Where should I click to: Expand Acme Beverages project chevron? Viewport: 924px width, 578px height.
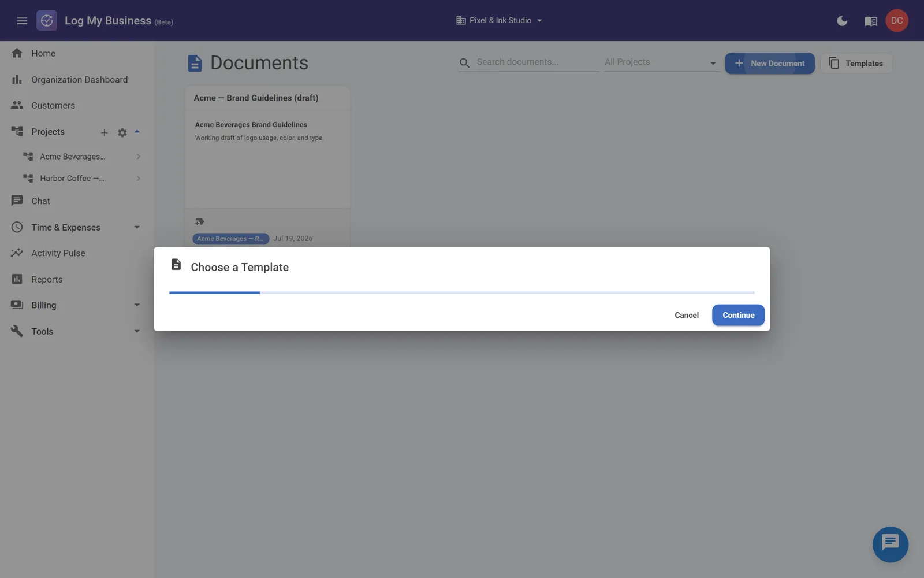pos(138,157)
